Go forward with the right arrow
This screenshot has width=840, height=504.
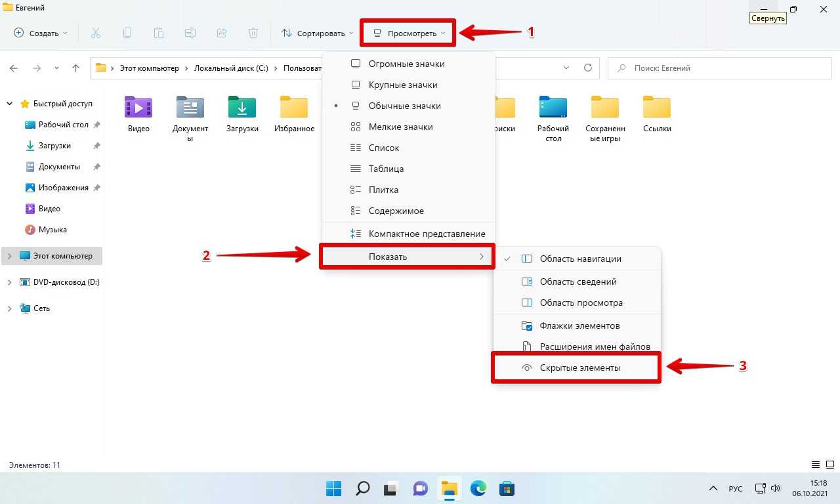(37, 68)
